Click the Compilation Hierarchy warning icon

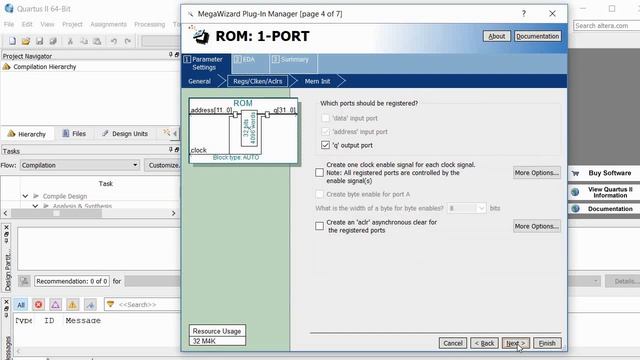[7, 67]
